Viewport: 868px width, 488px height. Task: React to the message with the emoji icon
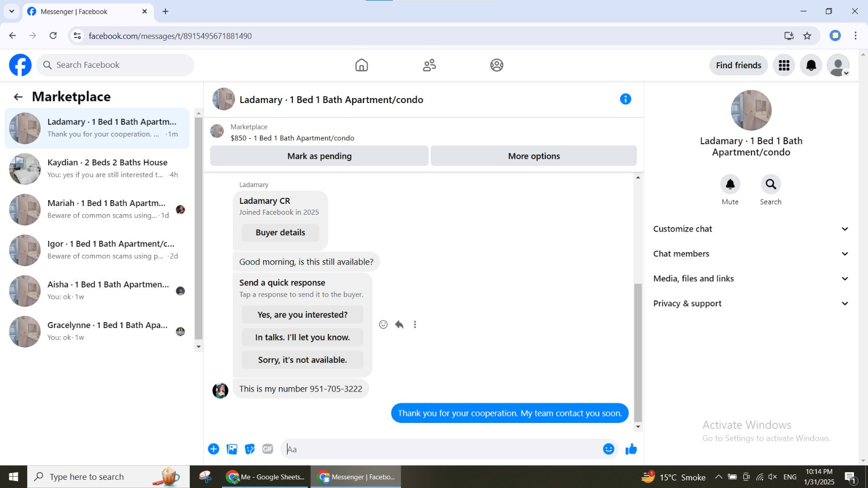pyautogui.click(x=383, y=324)
